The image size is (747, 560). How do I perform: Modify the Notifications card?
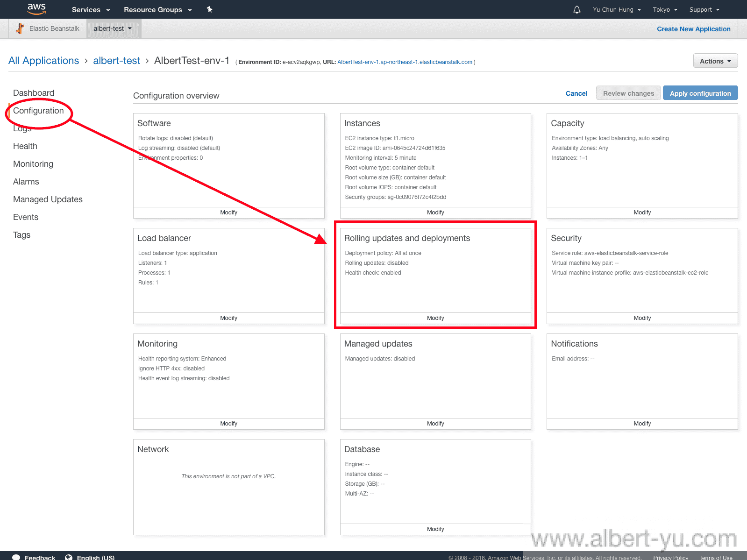[x=642, y=424]
